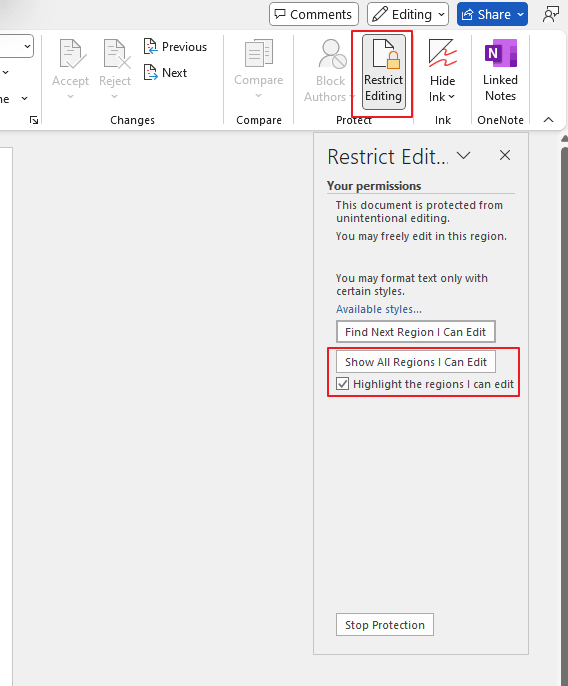Click the person icon beside Share
The height and width of the screenshot is (686, 568).
[550, 14]
